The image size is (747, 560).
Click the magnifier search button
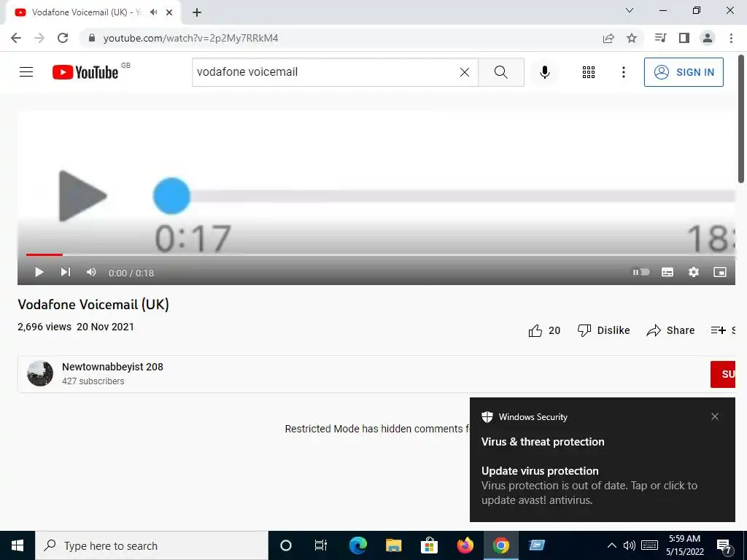[500, 72]
